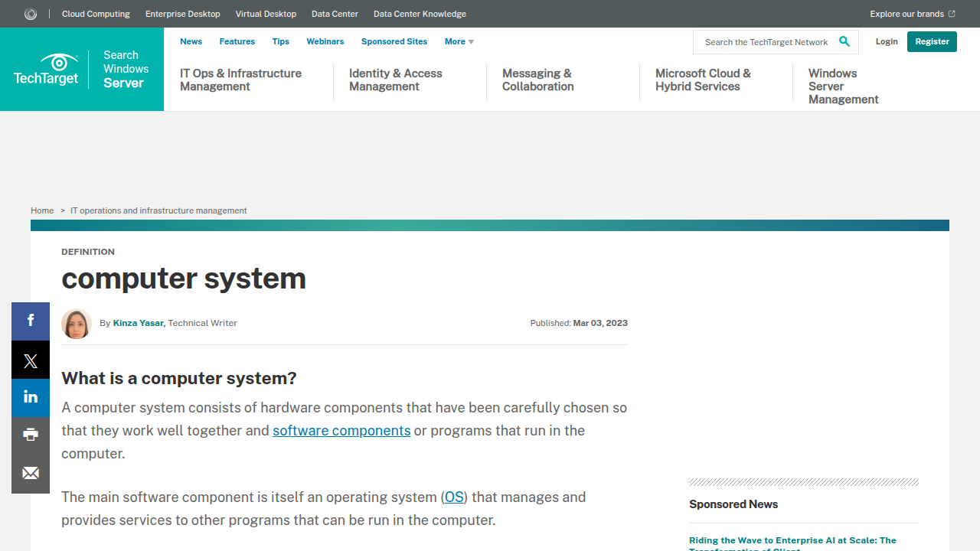This screenshot has height=551, width=980.
Task: Select Microsoft Cloud & Hybrid Services topic
Action: (x=703, y=80)
